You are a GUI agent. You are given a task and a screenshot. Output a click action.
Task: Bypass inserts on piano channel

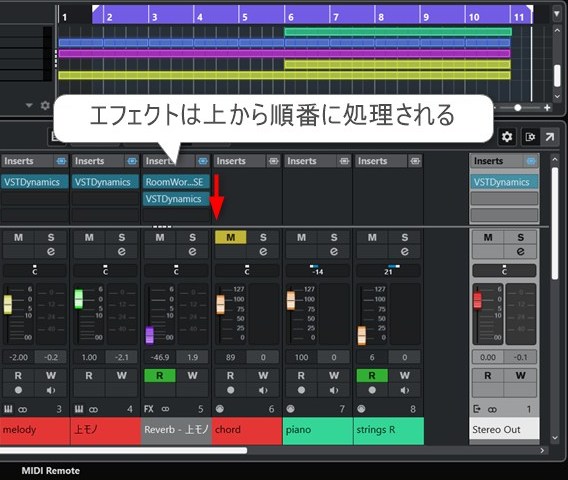click(344, 161)
